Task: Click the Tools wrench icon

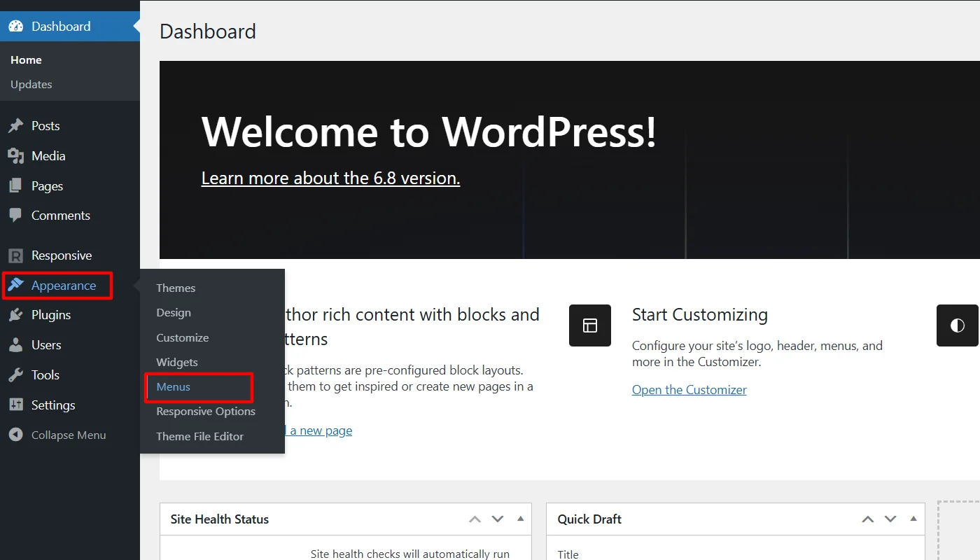Action: (15, 375)
